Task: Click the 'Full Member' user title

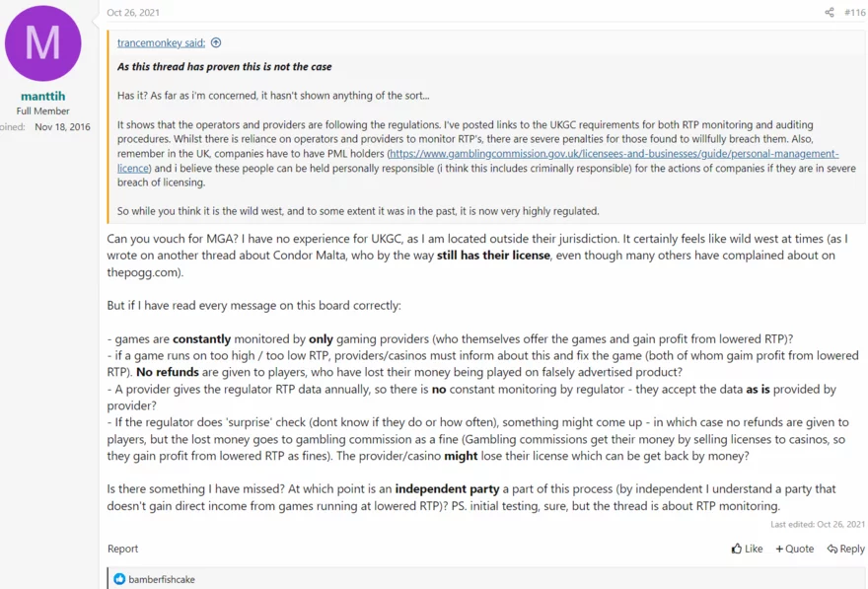Action: 42,111
